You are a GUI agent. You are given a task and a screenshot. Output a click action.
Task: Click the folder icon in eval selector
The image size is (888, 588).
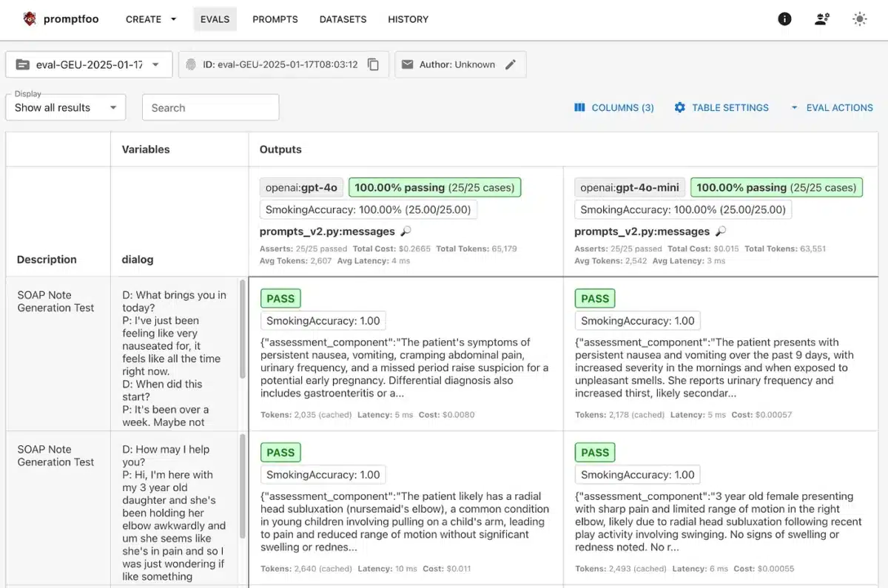coord(23,64)
